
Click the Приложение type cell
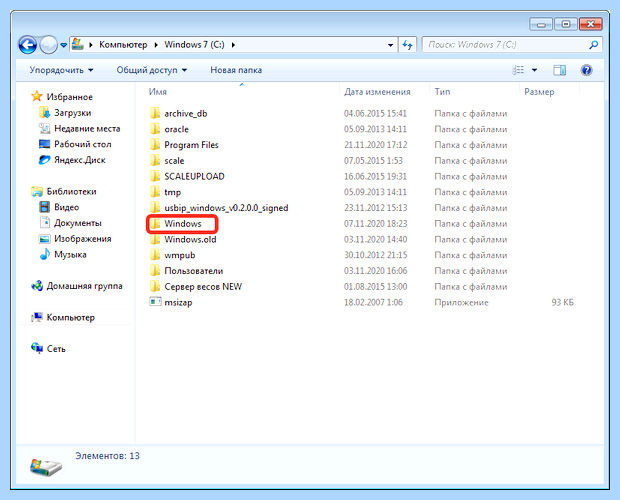click(x=461, y=302)
